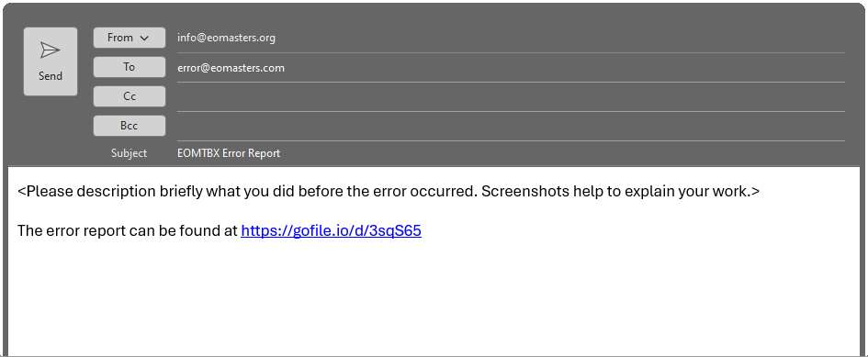Open the Cc recipients picker
The width and height of the screenshot is (868, 357).
[129, 96]
